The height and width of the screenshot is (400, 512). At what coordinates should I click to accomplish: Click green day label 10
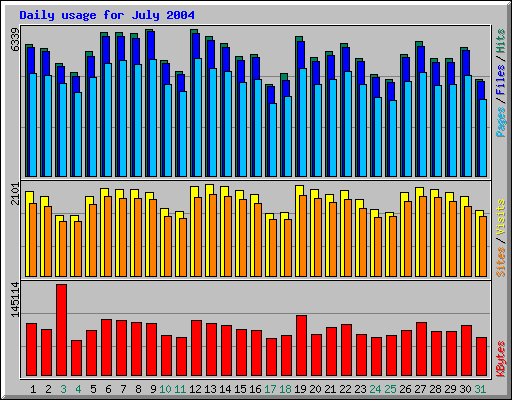[x=165, y=389]
